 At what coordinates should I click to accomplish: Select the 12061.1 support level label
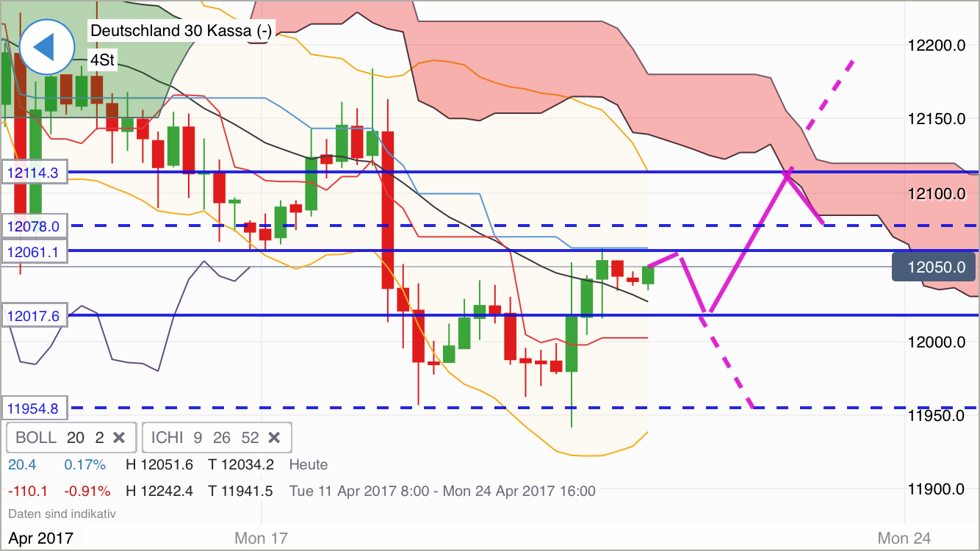(33, 251)
